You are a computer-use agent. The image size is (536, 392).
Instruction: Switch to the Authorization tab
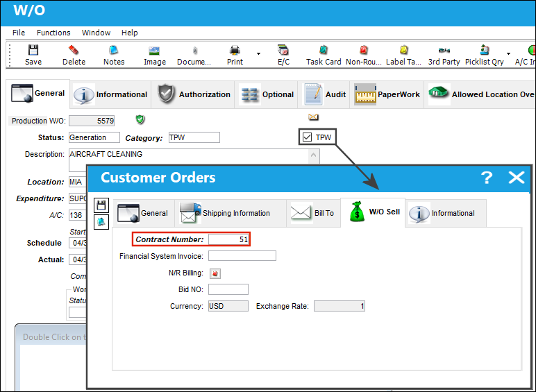pyautogui.click(x=193, y=94)
